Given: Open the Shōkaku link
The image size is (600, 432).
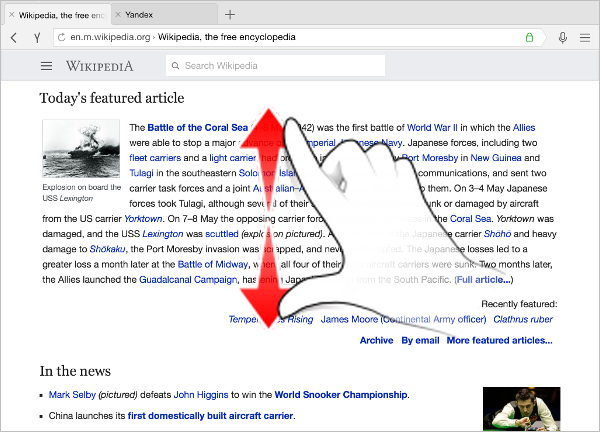Looking at the screenshot, I should [x=108, y=249].
